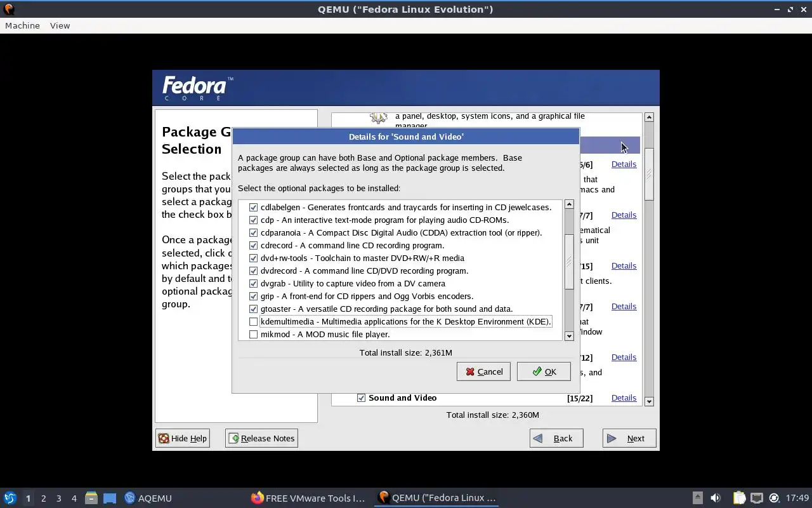Switch to Firefox FREE VMware Tools window
The image size is (812, 508).
307,498
